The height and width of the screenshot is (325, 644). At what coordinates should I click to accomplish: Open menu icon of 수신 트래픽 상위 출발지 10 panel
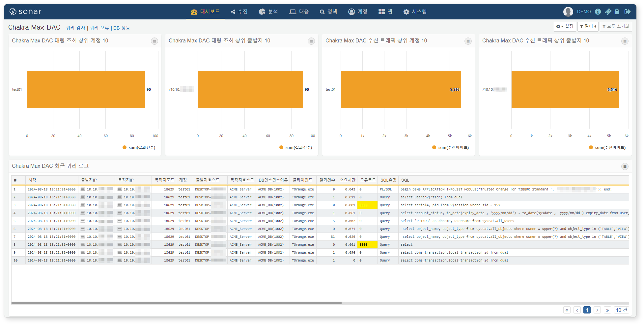[x=625, y=41]
